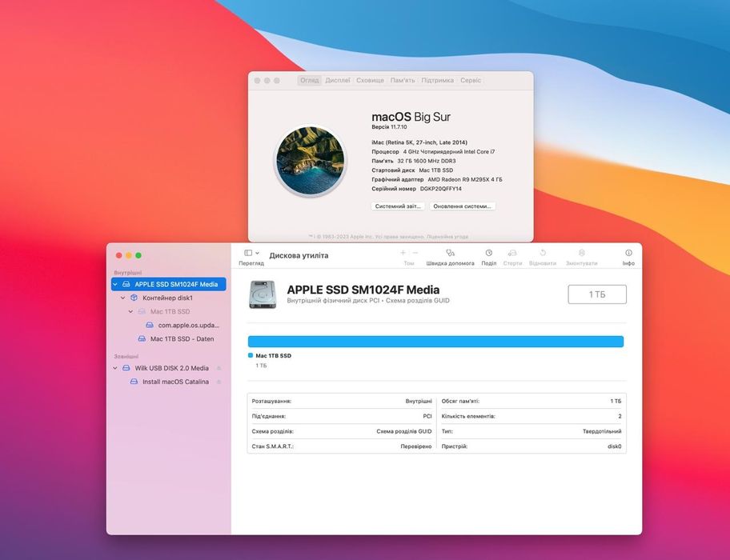
Task: Eject Wilk USB DISK 2.0 Media
Action: pyautogui.click(x=219, y=368)
